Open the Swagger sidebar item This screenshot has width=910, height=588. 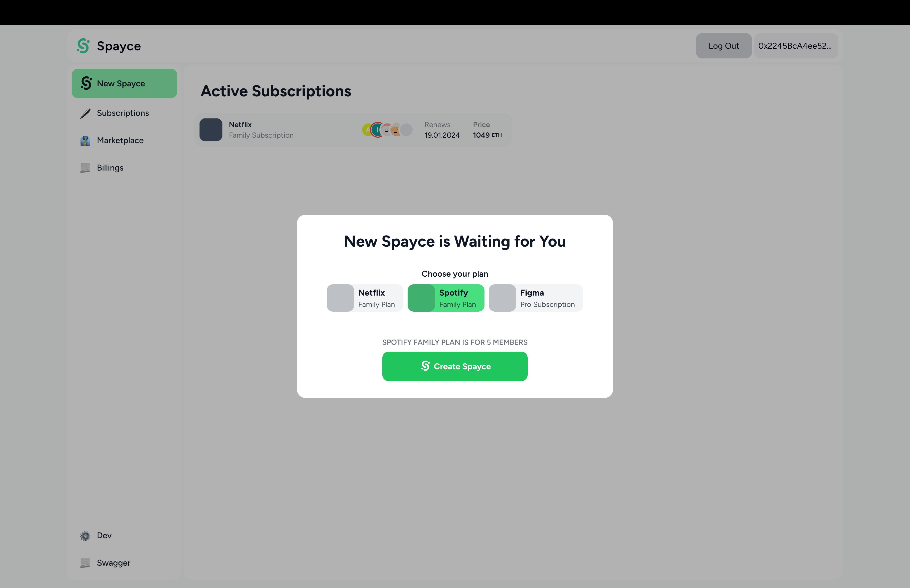pos(124,563)
